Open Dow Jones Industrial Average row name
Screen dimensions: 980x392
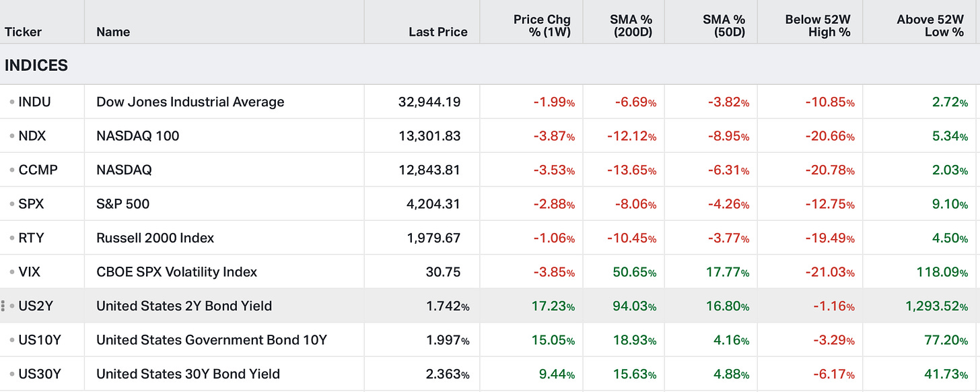coord(190,102)
